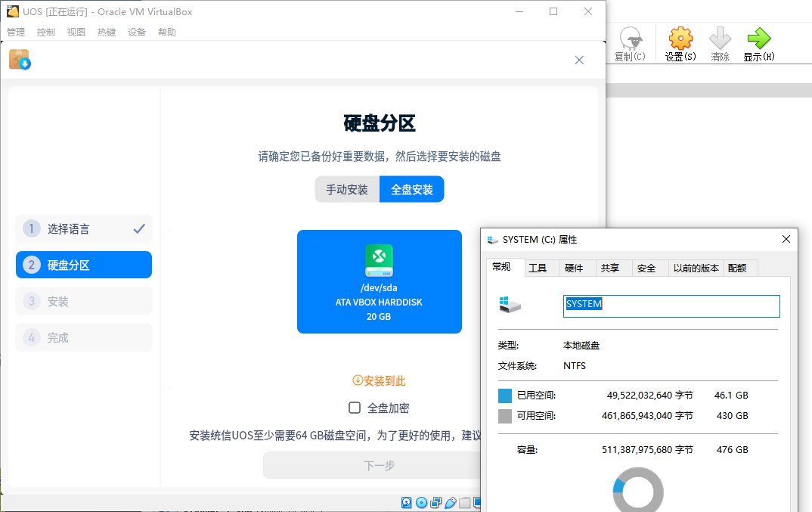Image resolution: width=812 pixels, height=512 pixels.
Task: Click the 安装 step in sidebar
Action: 84,301
